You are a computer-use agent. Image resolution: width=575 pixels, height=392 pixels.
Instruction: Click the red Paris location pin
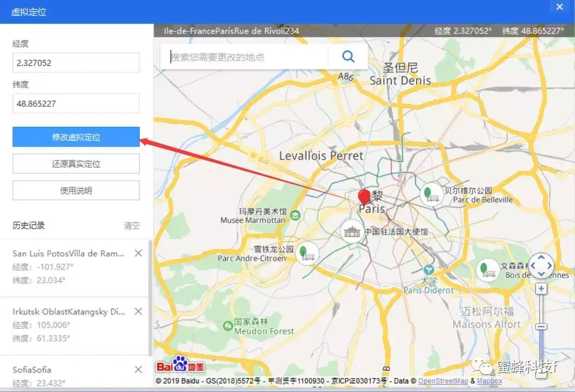click(364, 197)
